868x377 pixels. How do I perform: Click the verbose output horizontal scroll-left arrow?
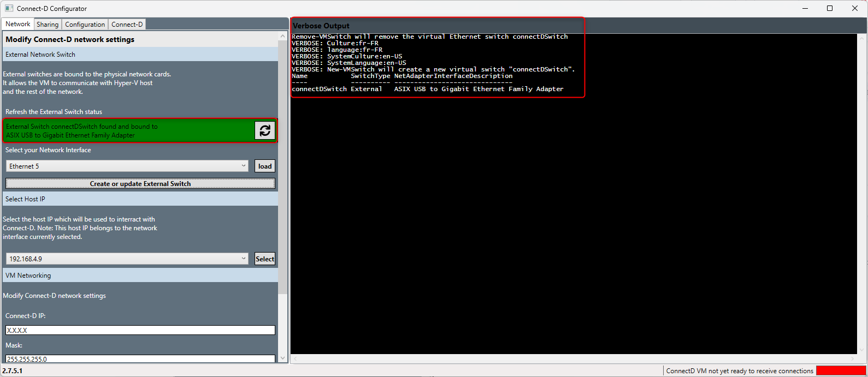click(x=295, y=358)
